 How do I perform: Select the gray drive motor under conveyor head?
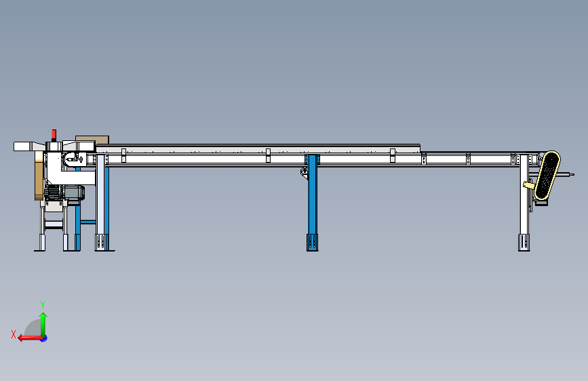(65, 193)
